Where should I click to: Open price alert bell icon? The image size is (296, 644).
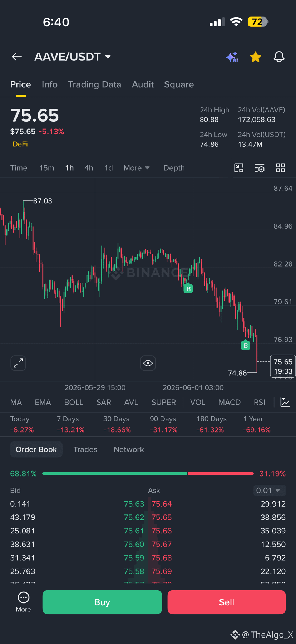point(279,57)
